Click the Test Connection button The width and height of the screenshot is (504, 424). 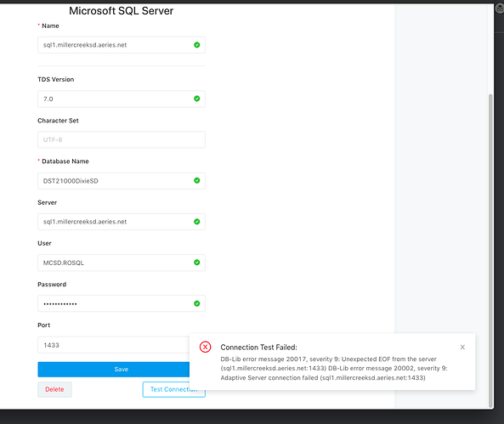[x=173, y=389]
